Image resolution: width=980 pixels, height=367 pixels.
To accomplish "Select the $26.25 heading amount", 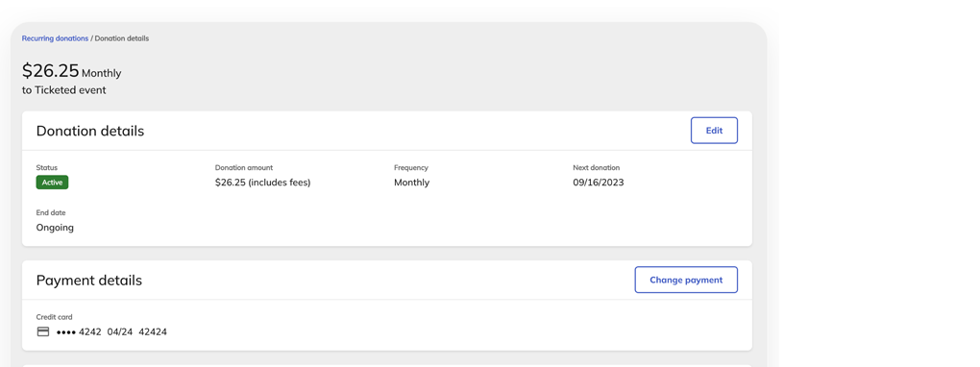I will point(51,71).
